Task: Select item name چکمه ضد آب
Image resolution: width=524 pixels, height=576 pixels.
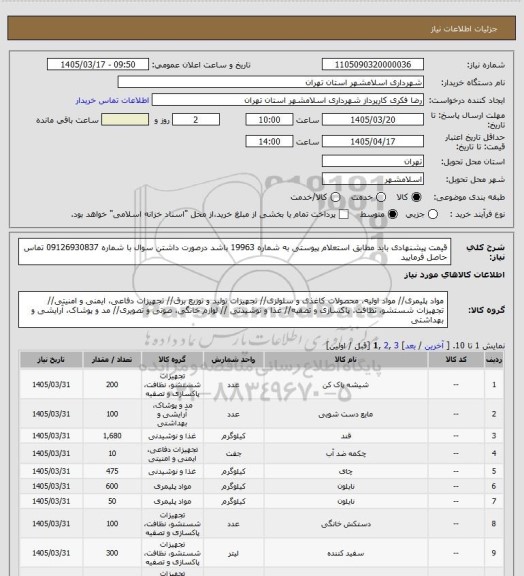Action: pos(346,453)
